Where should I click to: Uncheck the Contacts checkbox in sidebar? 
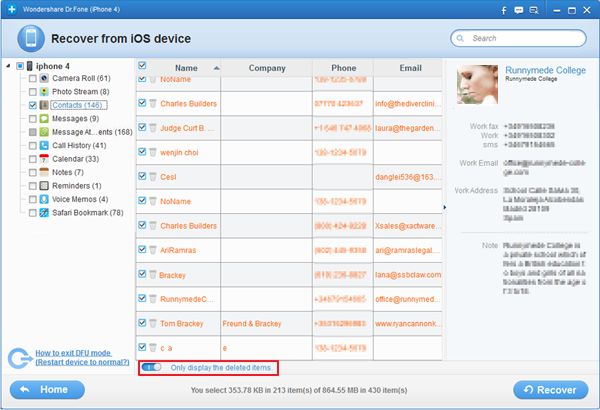coord(33,105)
